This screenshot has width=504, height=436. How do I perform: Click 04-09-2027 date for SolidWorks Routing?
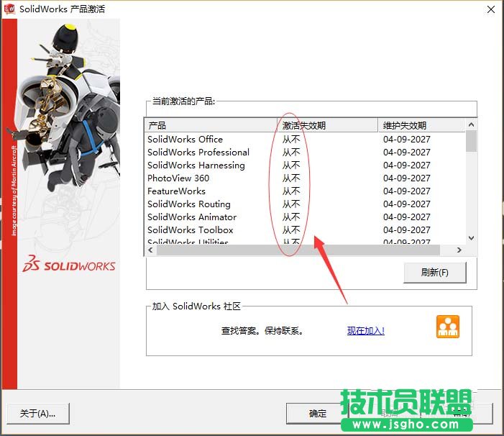pyautogui.click(x=407, y=204)
